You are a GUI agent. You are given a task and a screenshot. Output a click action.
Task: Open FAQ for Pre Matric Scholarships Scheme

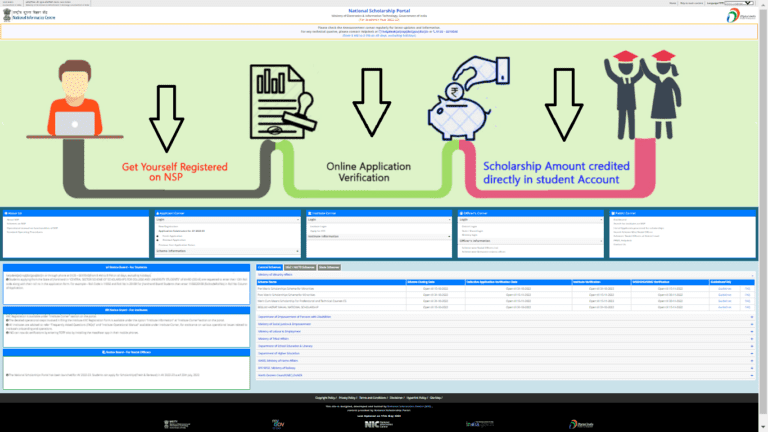[x=747, y=289]
